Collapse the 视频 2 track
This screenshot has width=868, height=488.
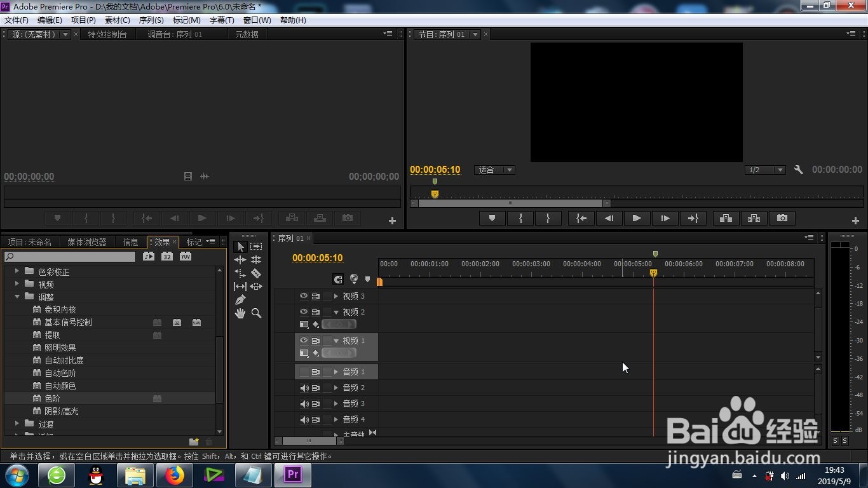[x=336, y=312]
